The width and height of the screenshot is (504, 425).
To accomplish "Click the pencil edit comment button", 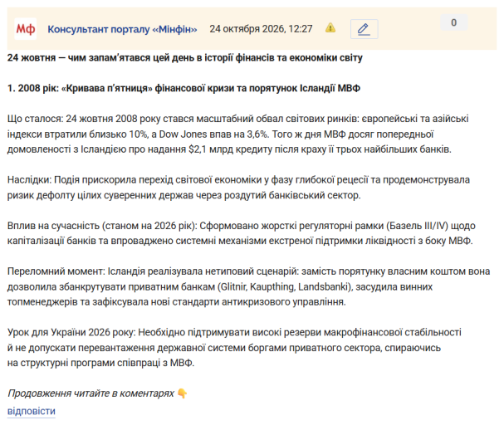I will (364, 29).
